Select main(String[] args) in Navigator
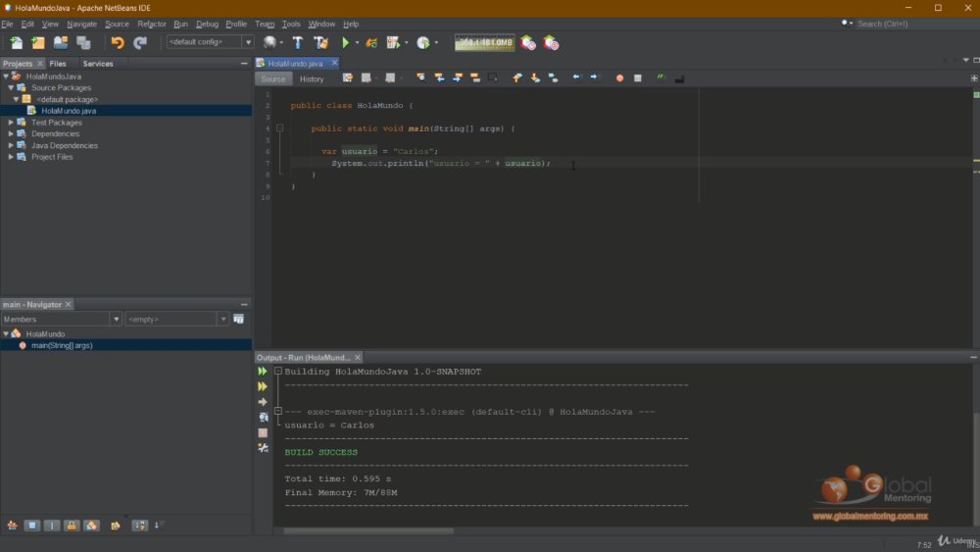This screenshot has width=980, height=552. 62,345
